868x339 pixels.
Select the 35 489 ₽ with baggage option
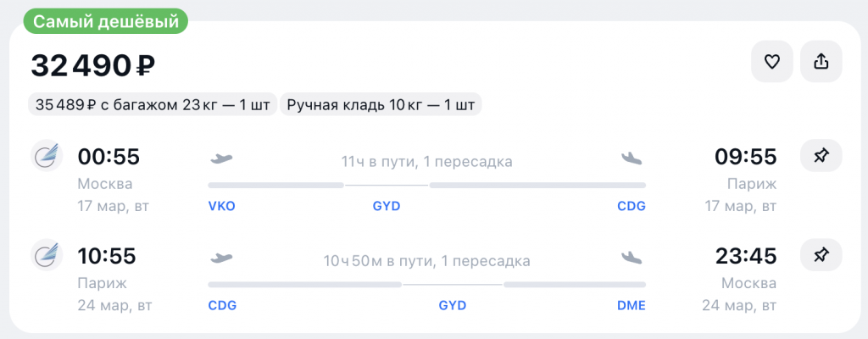pyautogui.click(x=153, y=105)
